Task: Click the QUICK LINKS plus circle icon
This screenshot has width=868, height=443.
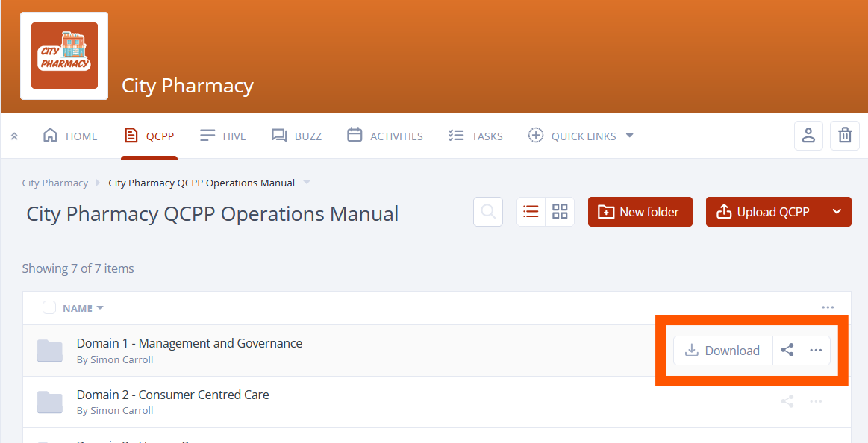Action: point(536,136)
